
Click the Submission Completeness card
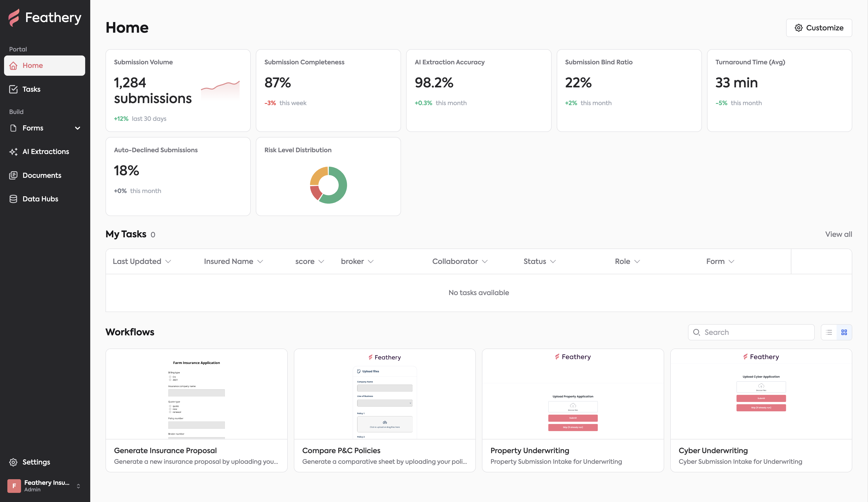[328, 90]
